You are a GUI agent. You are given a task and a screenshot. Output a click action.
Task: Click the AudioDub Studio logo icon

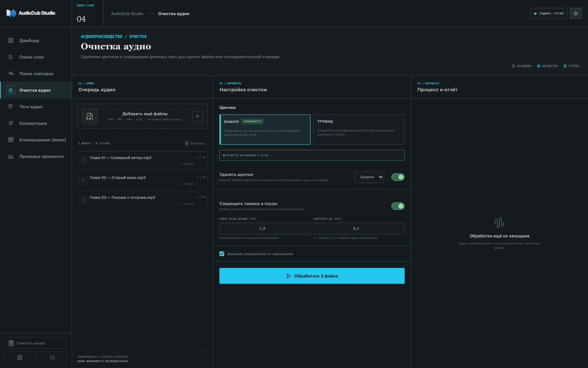pos(11,13)
